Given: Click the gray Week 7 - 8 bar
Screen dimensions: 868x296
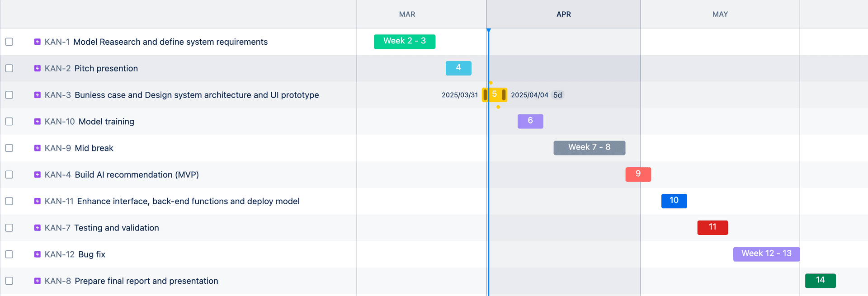Looking at the screenshot, I should (589, 148).
